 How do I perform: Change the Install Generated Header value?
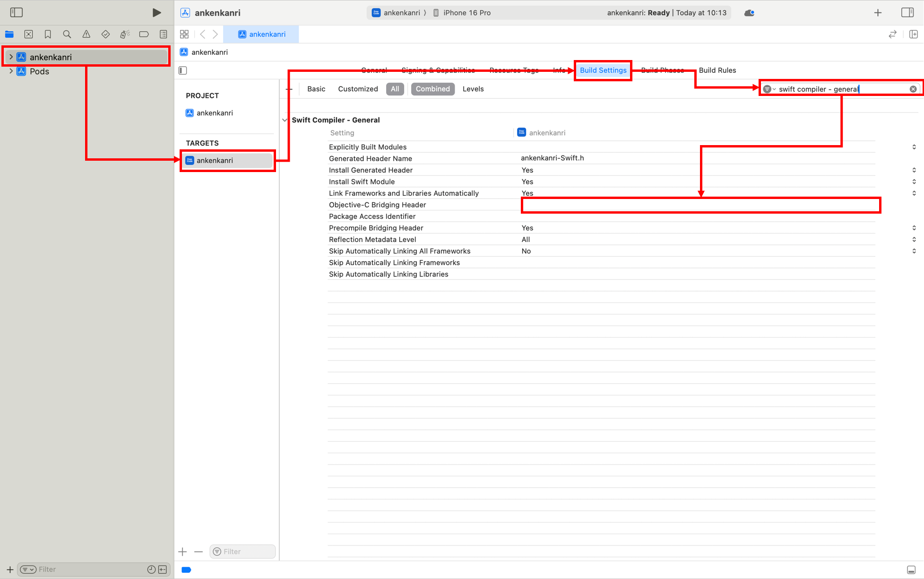(914, 170)
